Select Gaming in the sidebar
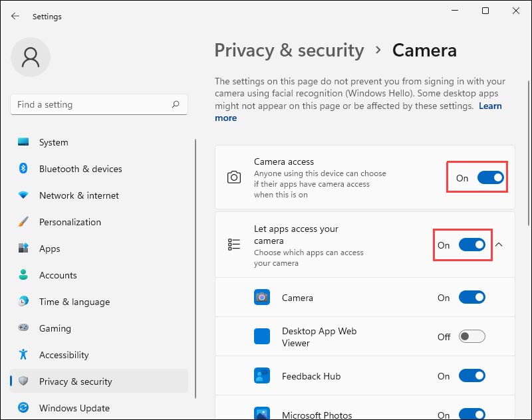The height and width of the screenshot is (420, 532). coord(98,328)
